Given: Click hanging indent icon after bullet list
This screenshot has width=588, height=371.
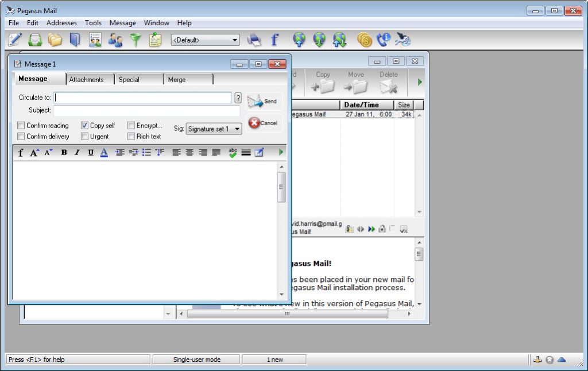Looking at the screenshot, I should point(160,152).
